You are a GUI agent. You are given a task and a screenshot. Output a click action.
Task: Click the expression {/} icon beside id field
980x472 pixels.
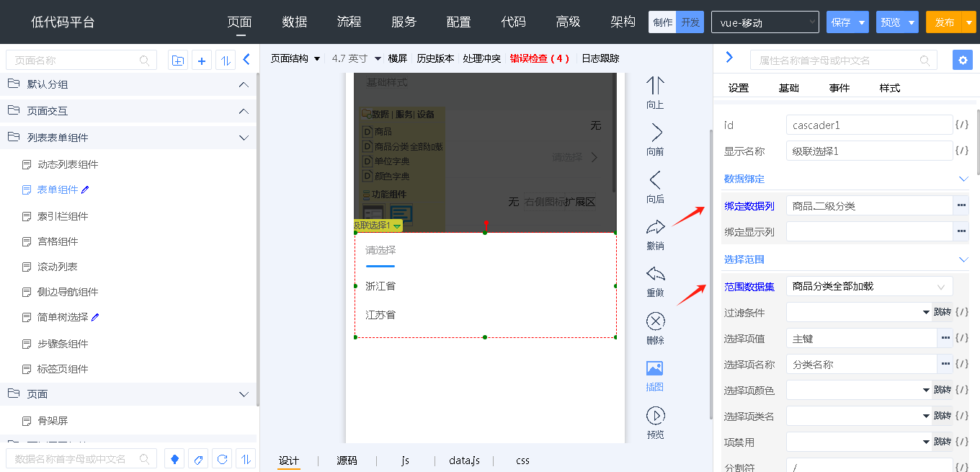[x=962, y=125]
